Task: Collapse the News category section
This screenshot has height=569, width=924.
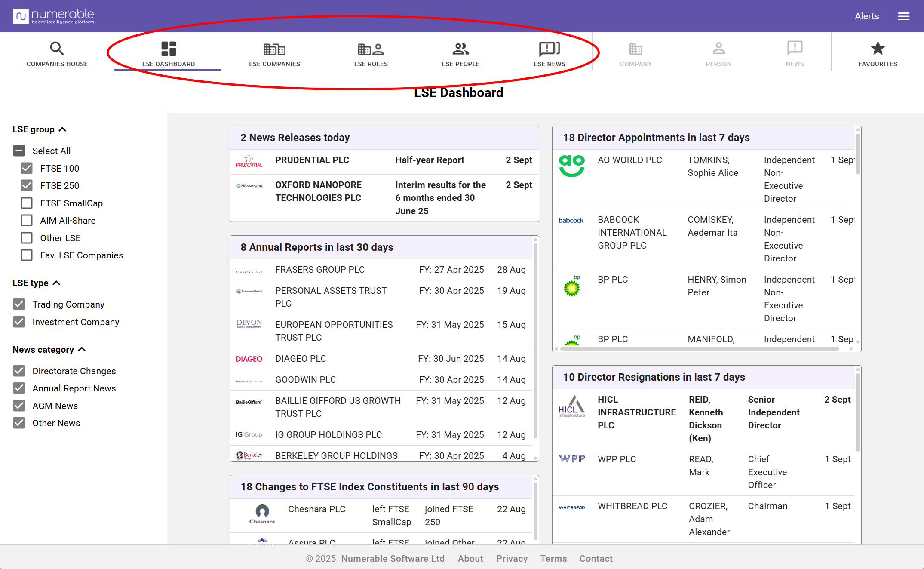Action: 82,350
